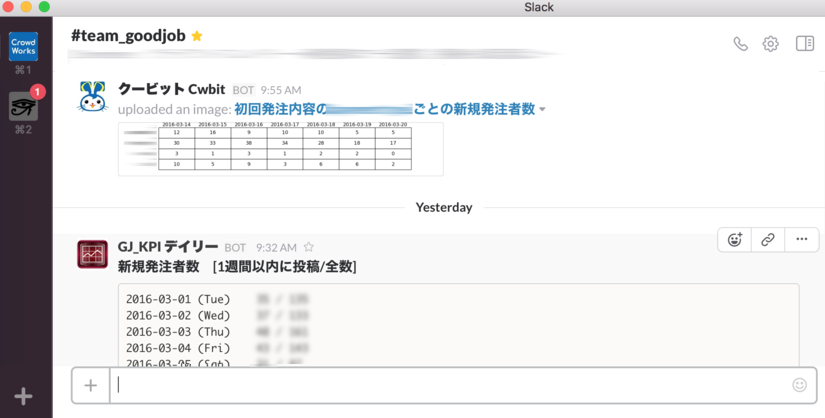The height and width of the screenshot is (418, 825).
Task: Open the uploaded image title link
Action: click(x=385, y=109)
